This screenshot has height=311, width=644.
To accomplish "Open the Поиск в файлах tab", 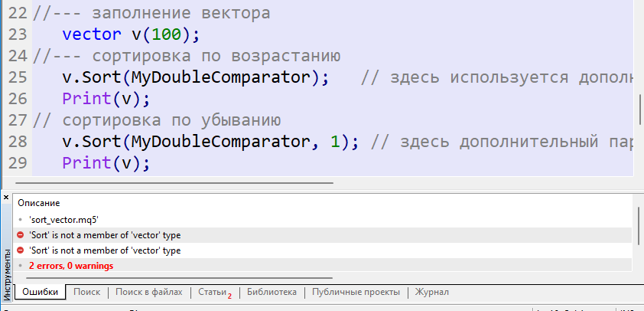I will pos(148,293).
